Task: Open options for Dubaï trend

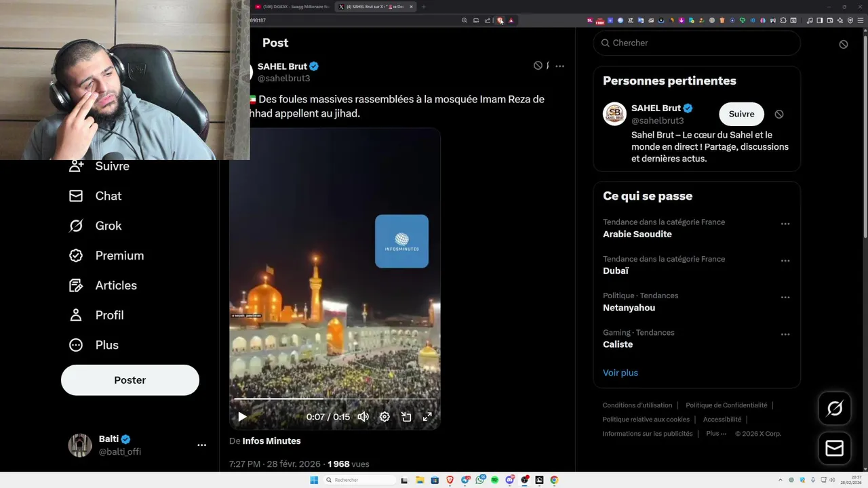Action: tap(785, 260)
